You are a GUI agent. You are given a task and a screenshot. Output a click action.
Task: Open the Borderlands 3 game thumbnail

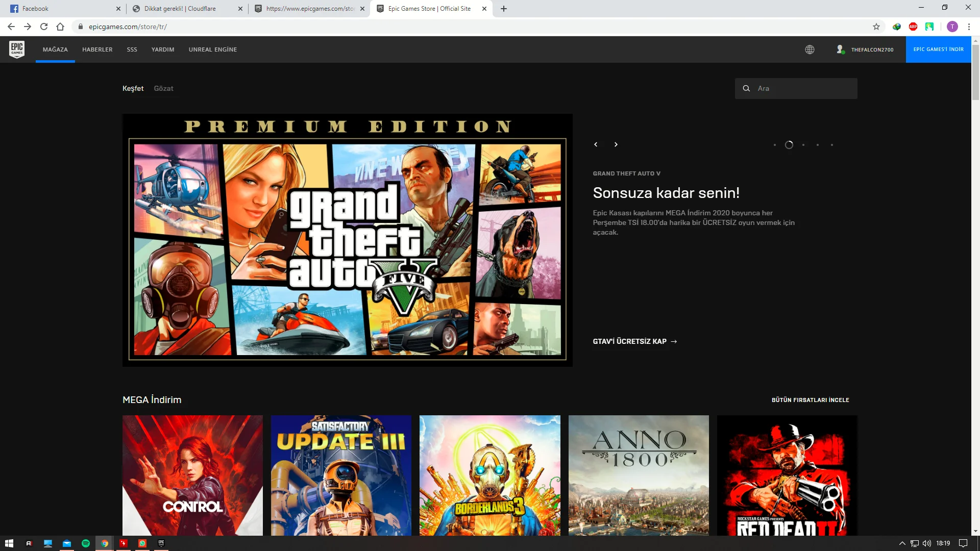pyautogui.click(x=489, y=474)
